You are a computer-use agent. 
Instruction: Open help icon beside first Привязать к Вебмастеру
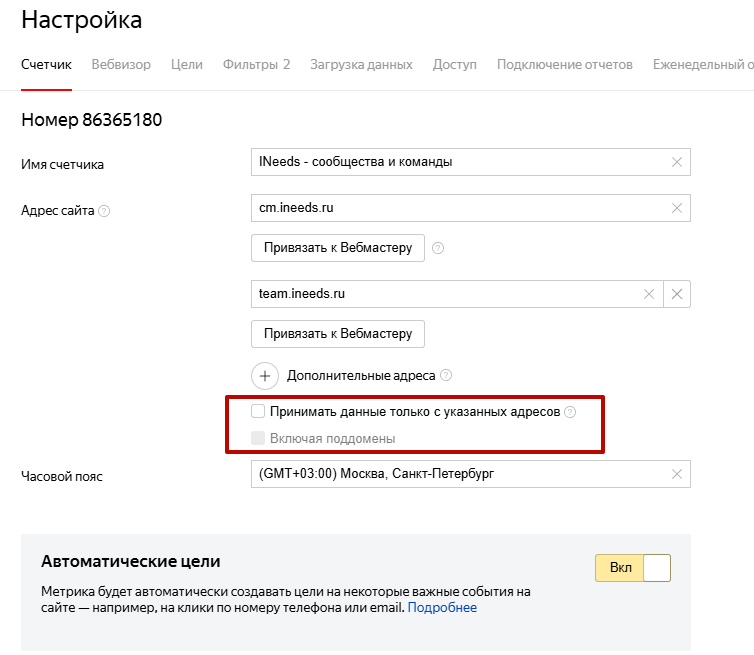tap(437, 248)
